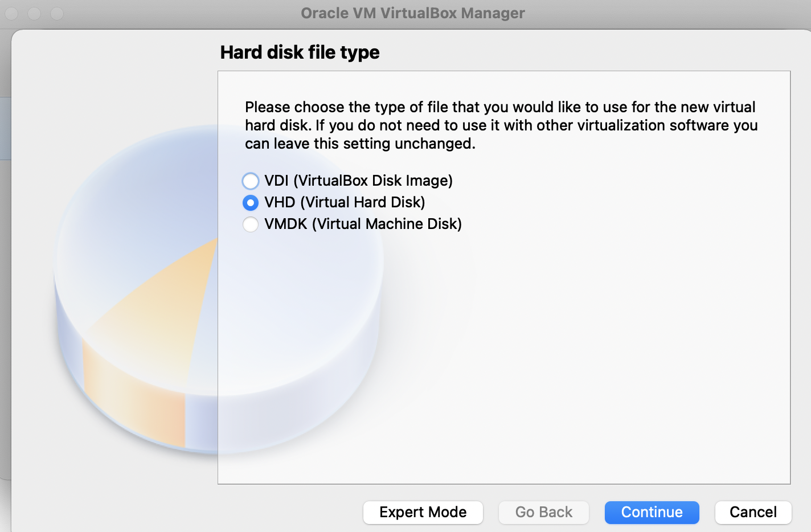Click the 'Hard disk file type' heading
This screenshot has height=532, width=811.
tap(300, 52)
